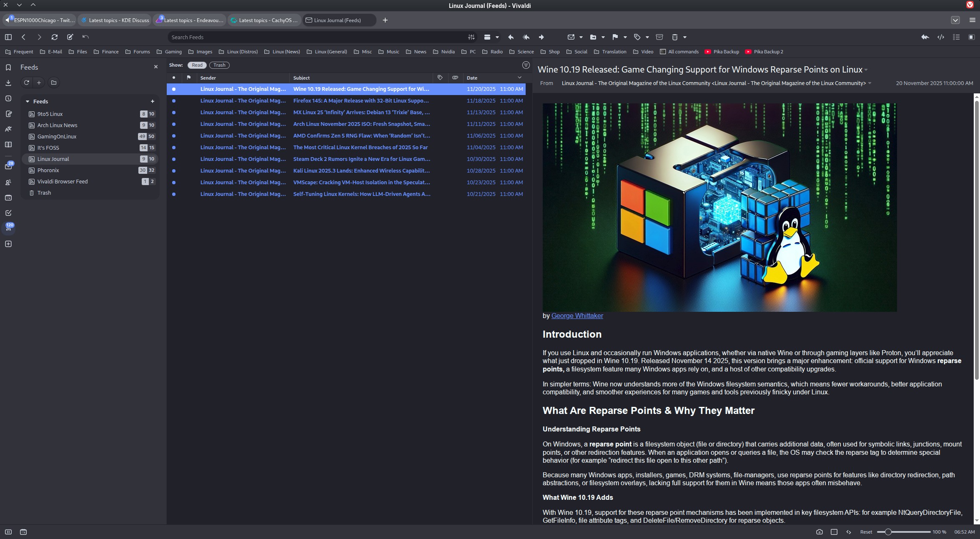Image resolution: width=980 pixels, height=539 pixels.
Task: Click the Forward message arrow icon
Action: click(x=541, y=37)
